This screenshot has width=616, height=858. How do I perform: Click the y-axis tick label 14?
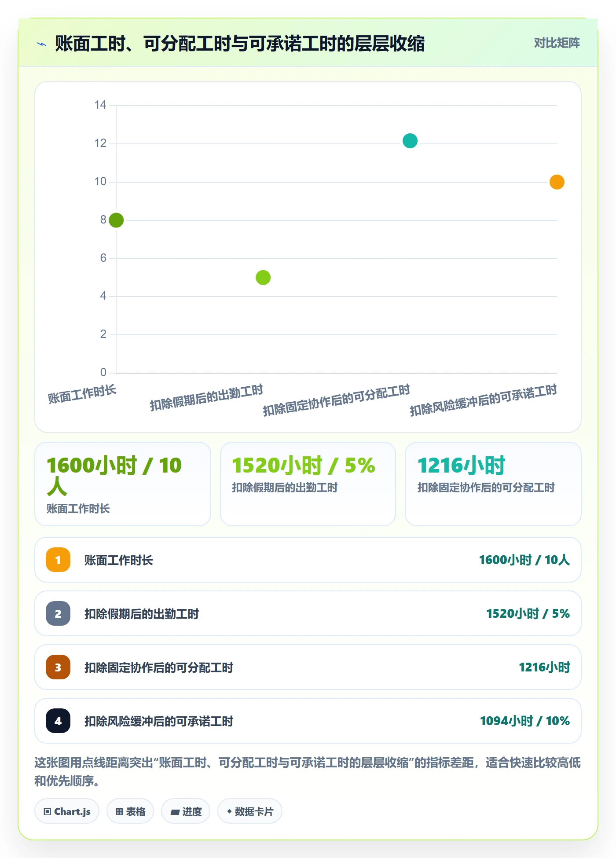pos(100,105)
